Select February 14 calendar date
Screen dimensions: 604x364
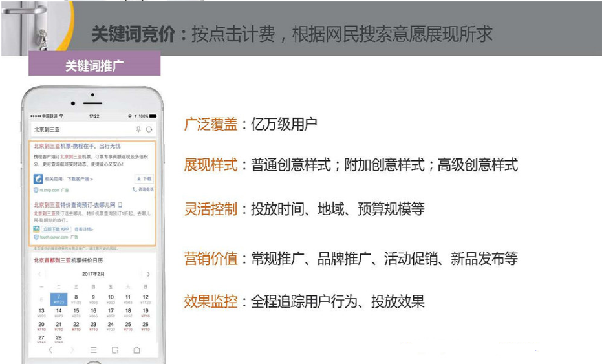[59, 312]
